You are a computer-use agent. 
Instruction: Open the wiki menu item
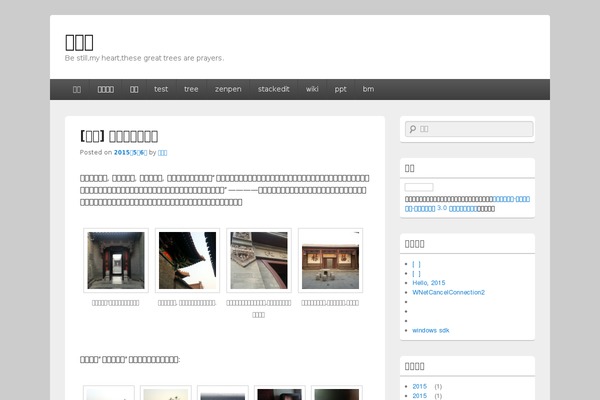(312, 89)
